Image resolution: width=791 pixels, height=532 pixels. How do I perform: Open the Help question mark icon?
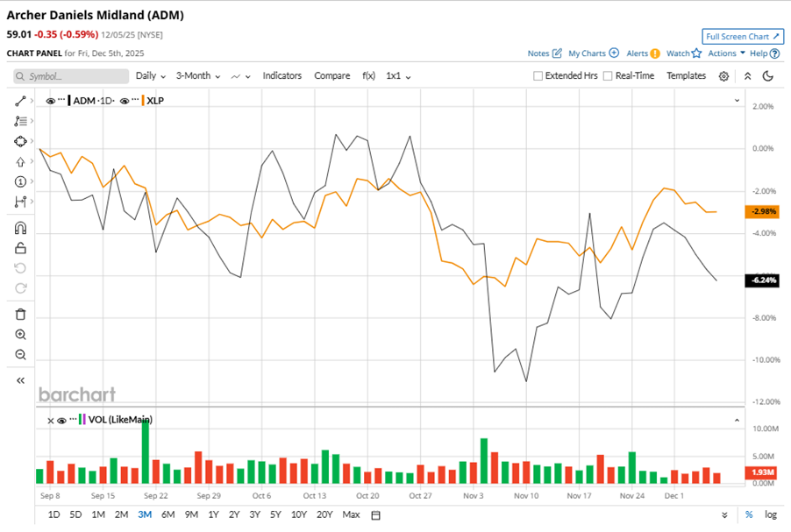775,53
